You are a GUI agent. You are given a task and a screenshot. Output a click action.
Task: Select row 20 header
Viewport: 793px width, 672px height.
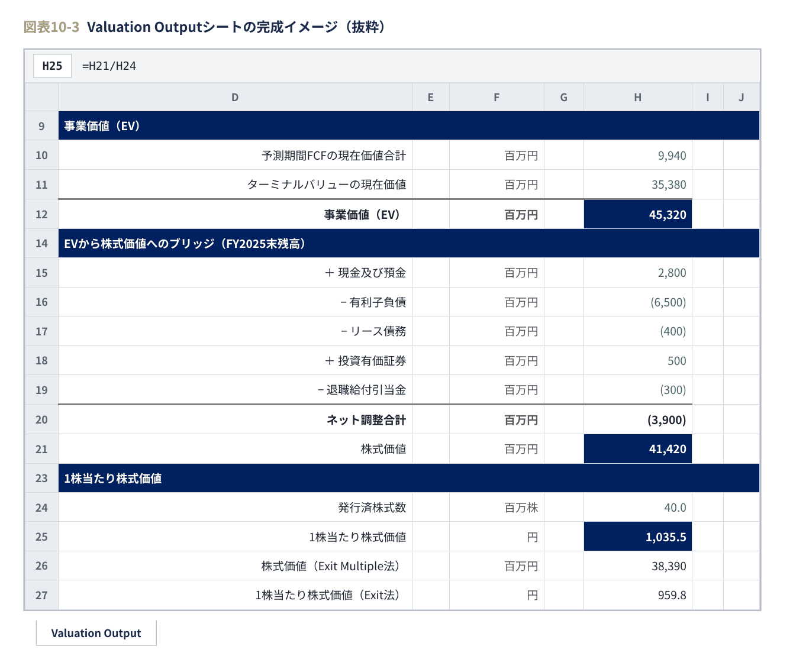[41, 419]
